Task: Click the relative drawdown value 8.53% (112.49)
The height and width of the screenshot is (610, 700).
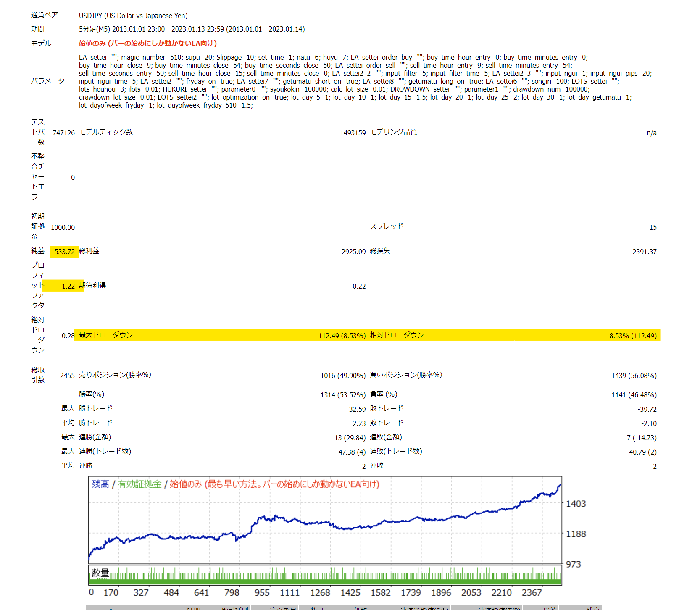Action: coord(633,336)
